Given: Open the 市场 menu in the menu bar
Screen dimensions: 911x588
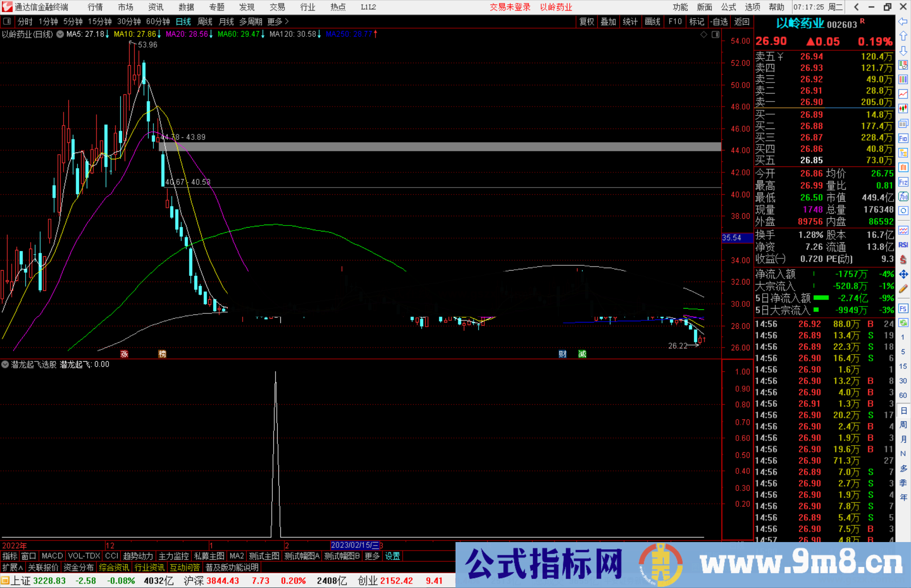Looking at the screenshot, I should (125, 7).
